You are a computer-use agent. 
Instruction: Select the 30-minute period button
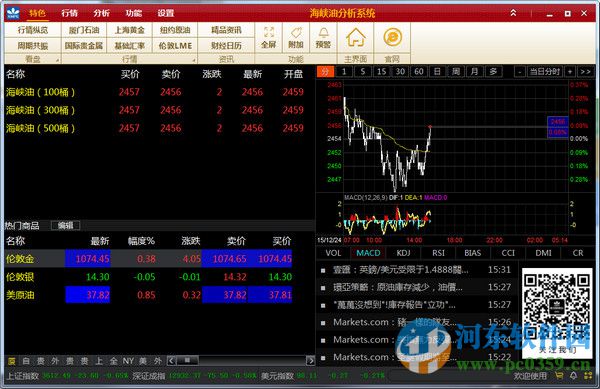click(x=400, y=72)
